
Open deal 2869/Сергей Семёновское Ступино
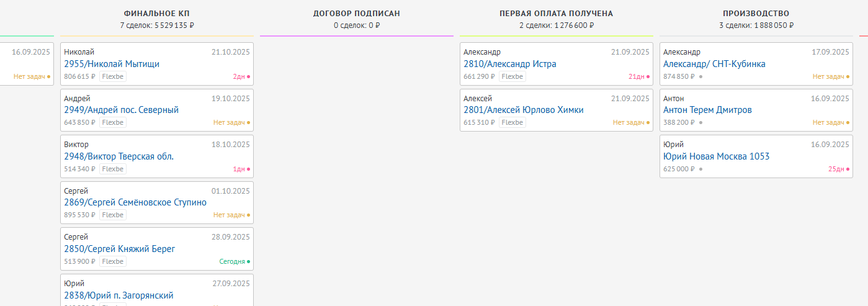coord(135,202)
